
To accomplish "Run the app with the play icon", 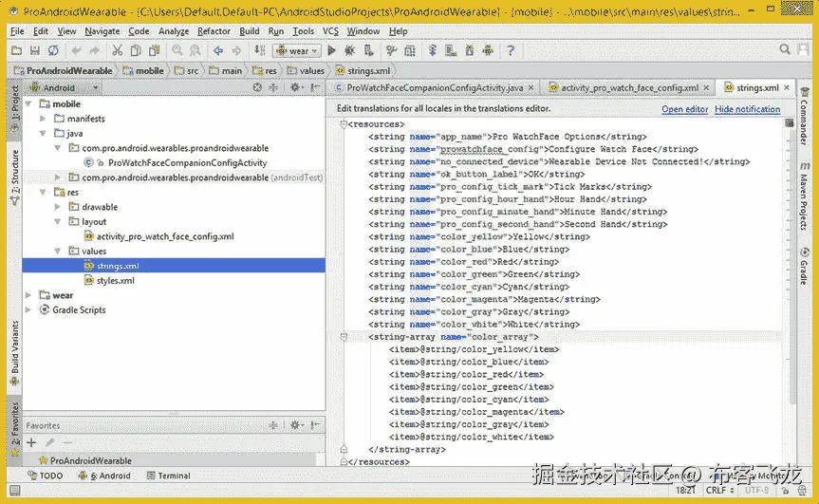I will [x=331, y=50].
